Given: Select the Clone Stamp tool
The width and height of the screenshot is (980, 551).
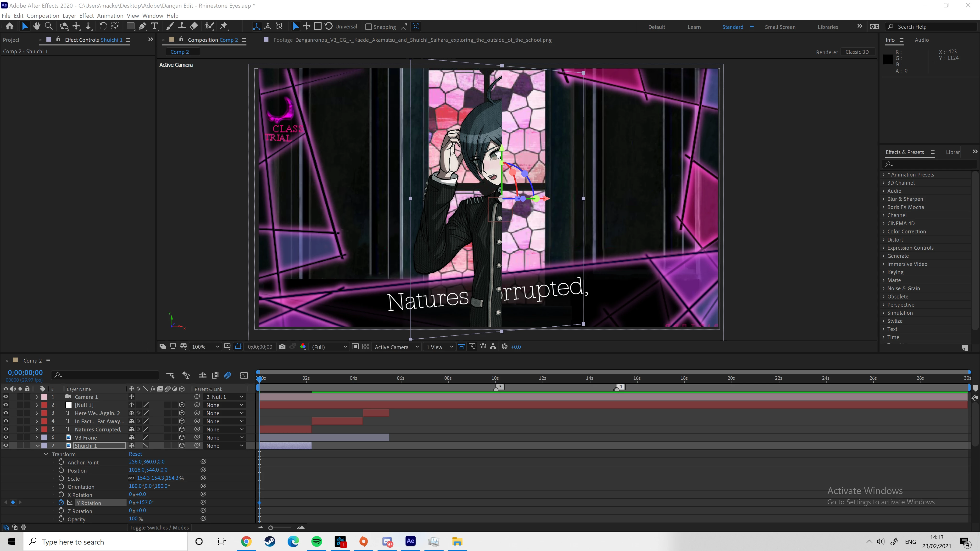Looking at the screenshot, I should tap(182, 26).
